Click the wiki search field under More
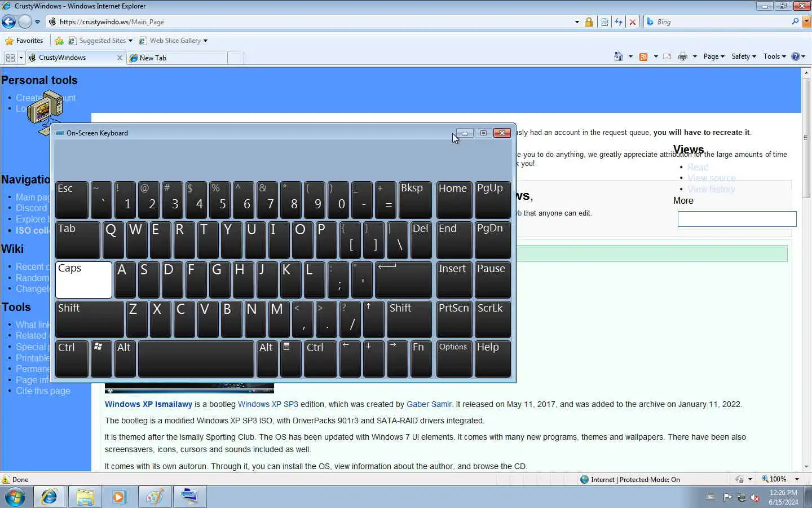The width and height of the screenshot is (812, 508). click(737, 219)
